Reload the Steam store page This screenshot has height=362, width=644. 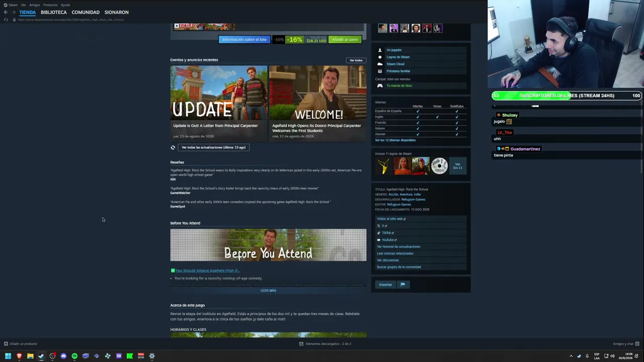click(x=6, y=20)
